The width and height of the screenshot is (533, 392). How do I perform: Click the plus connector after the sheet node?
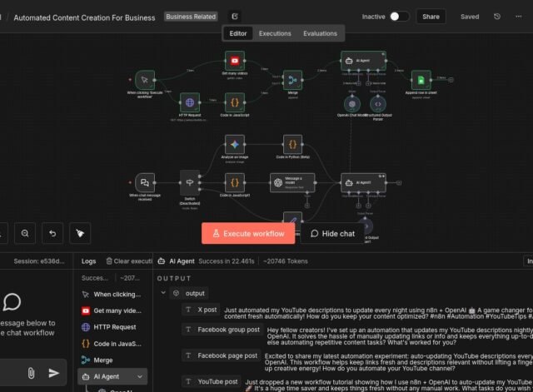pos(451,80)
